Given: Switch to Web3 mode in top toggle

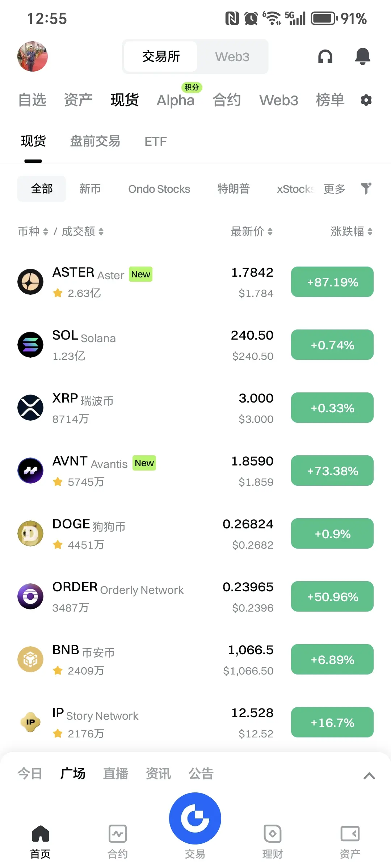Looking at the screenshot, I should pos(232,56).
